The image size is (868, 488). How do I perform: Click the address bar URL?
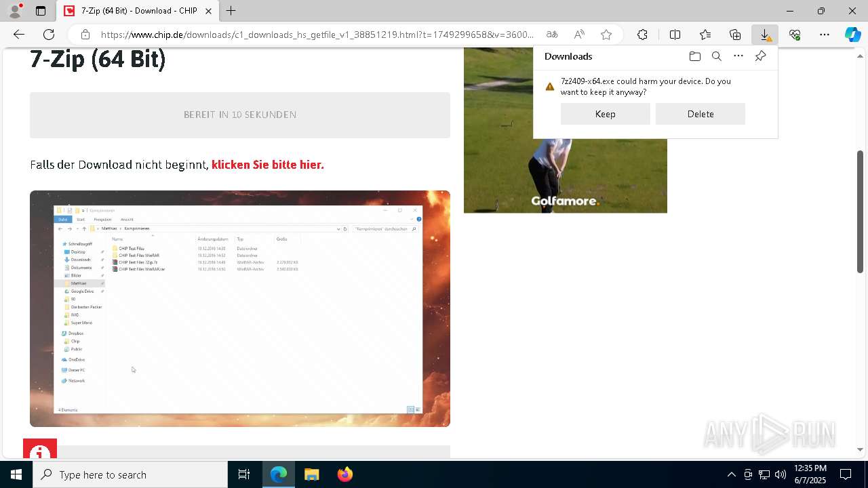[x=317, y=35]
